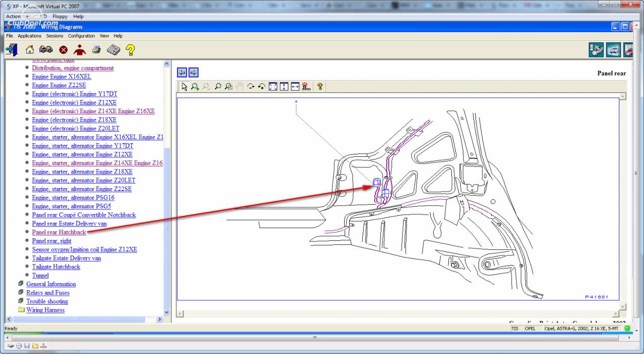Select the hand pan tool
Viewport: 644px width, 354px height.
click(239, 86)
